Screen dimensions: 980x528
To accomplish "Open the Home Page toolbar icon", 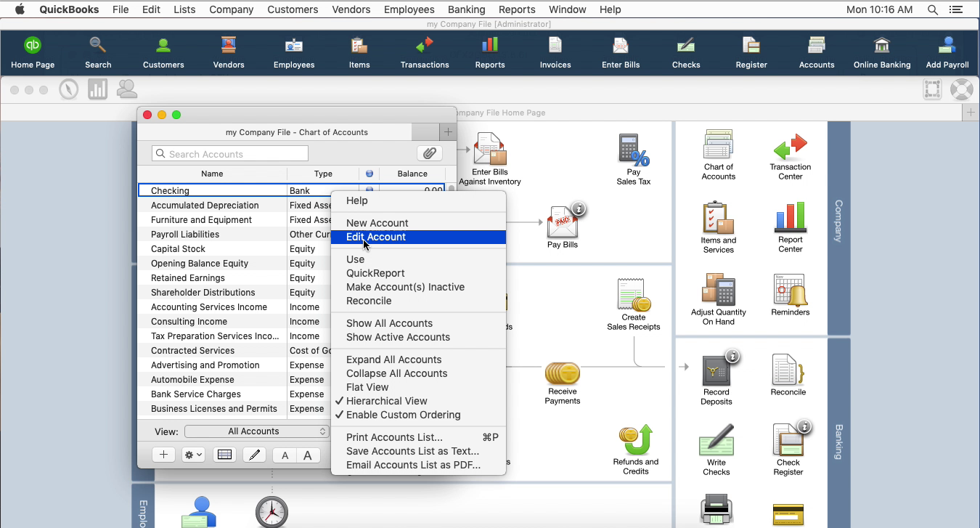I will coord(33,53).
